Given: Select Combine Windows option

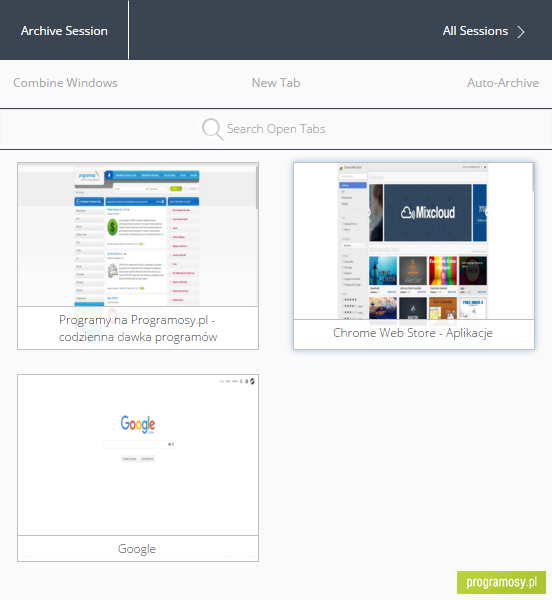Looking at the screenshot, I should (65, 83).
